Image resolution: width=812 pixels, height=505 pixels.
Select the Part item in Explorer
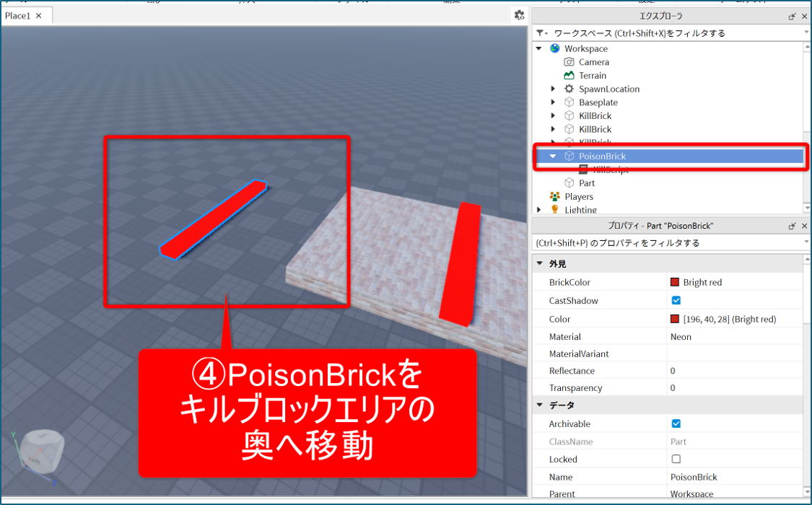tap(586, 183)
